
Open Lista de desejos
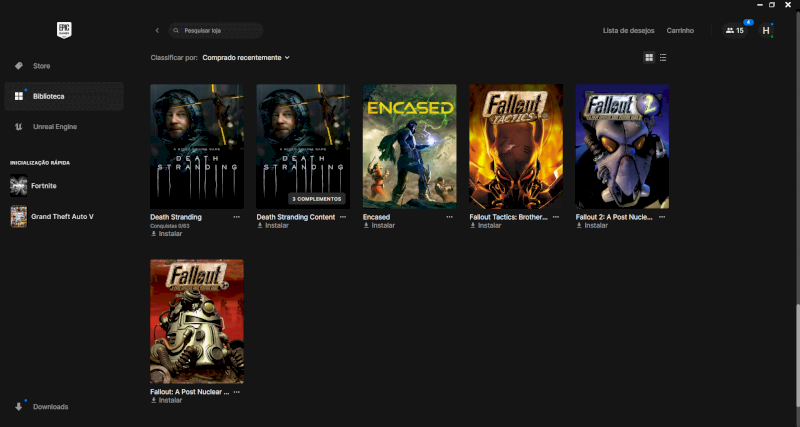pyautogui.click(x=628, y=31)
